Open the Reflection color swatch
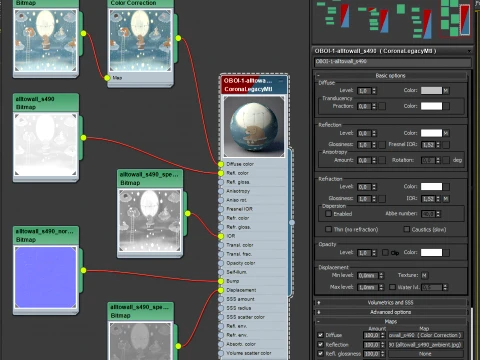This screenshot has width=480, height=360. pyautogui.click(x=431, y=133)
